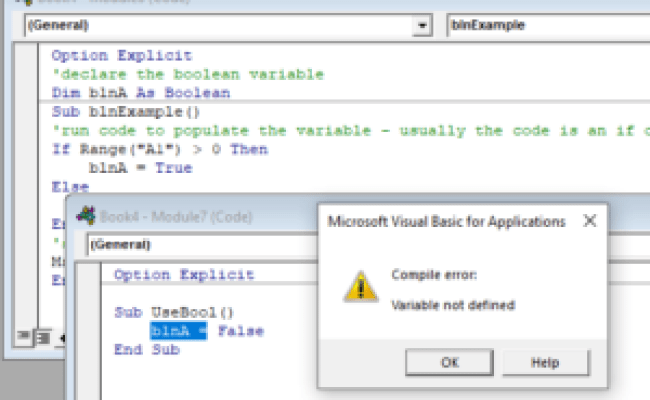650x400 pixels.
Task: Click the 'Sub blnExample()' line
Action: 126,112
